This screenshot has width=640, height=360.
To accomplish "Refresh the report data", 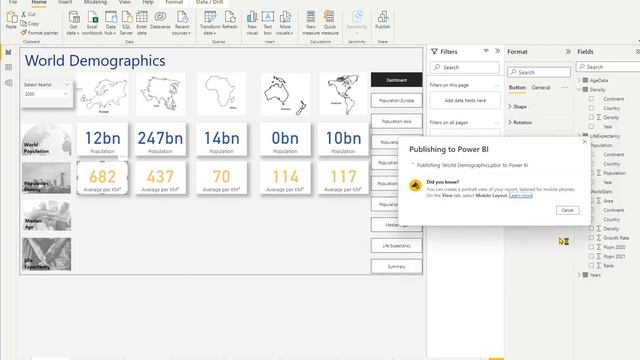I will [230, 20].
